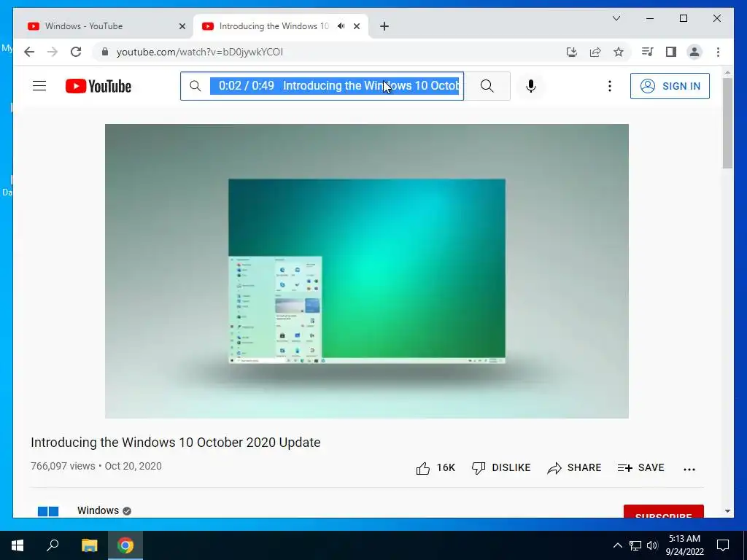The width and height of the screenshot is (747, 560).
Task: Click the video player to pause playback
Action: 366,271
